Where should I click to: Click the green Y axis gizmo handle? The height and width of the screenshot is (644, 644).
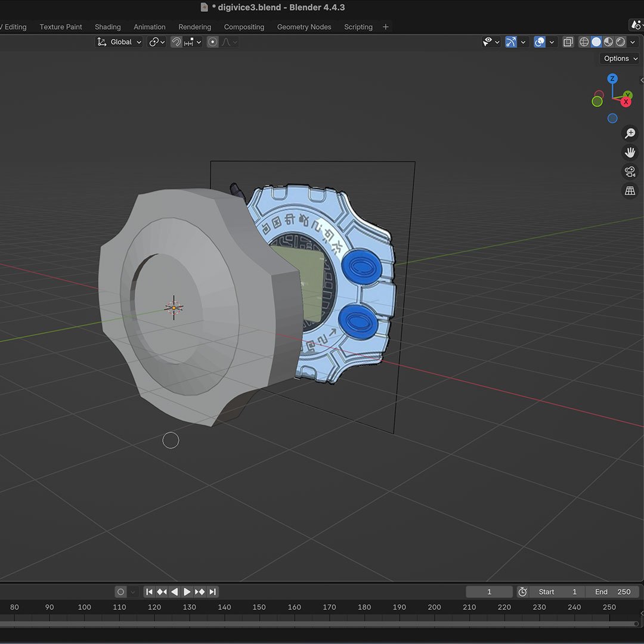tap(627, 95)
